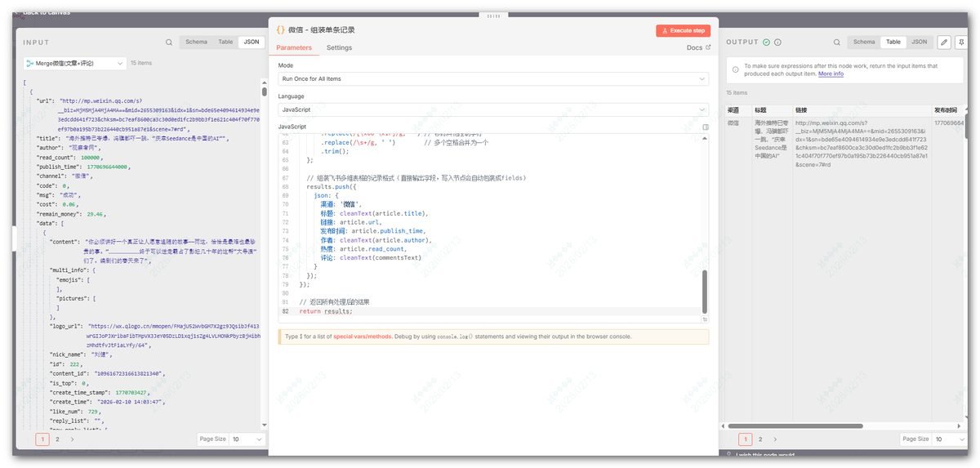Click the node title 微信 - 组装单条记录
This screenshot has height=468, width=980.
322,30
